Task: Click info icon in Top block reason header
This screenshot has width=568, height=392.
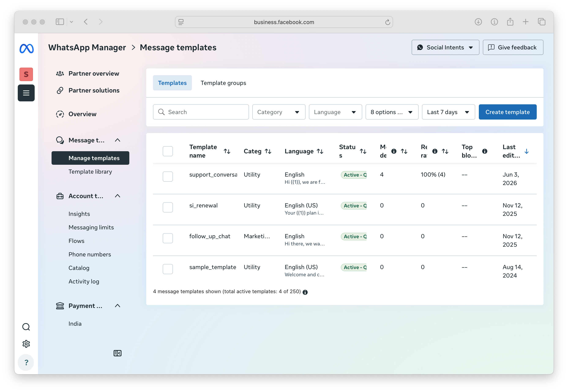Action: point(485,151)
